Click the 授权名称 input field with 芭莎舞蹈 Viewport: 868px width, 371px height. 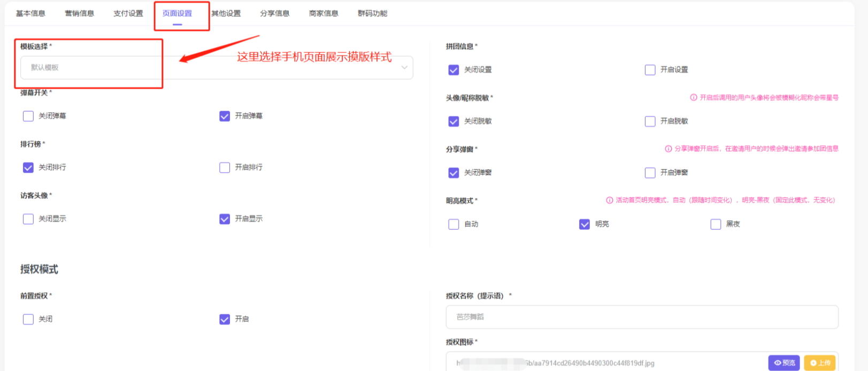[642, 317]
